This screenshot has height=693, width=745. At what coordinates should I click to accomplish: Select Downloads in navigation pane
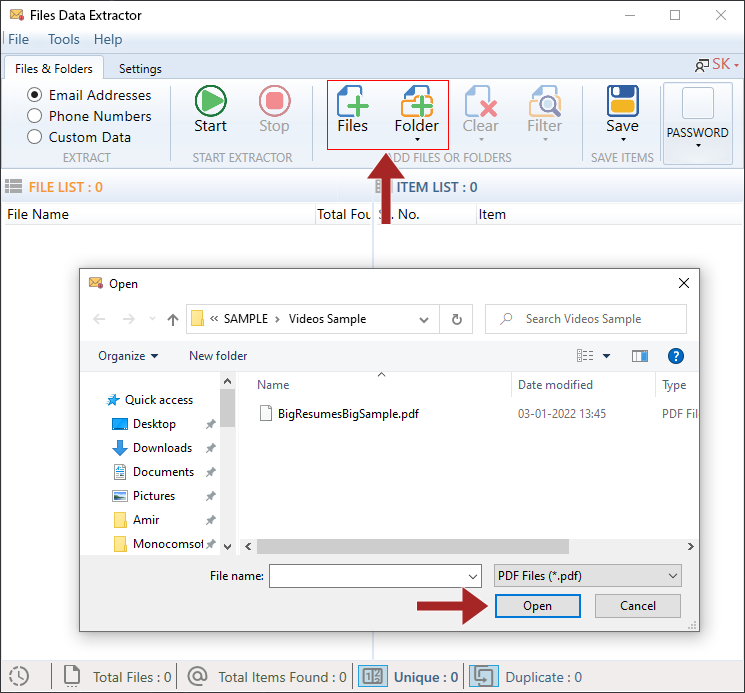pyautogui.click(x=162, y=448)
